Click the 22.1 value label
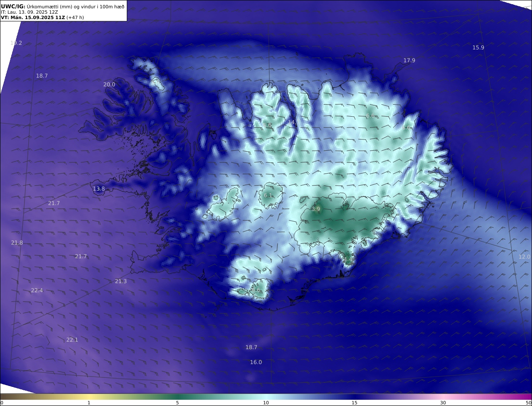Image resolution: width=532 pixels, height=406 pixels. tap(72, 340)
